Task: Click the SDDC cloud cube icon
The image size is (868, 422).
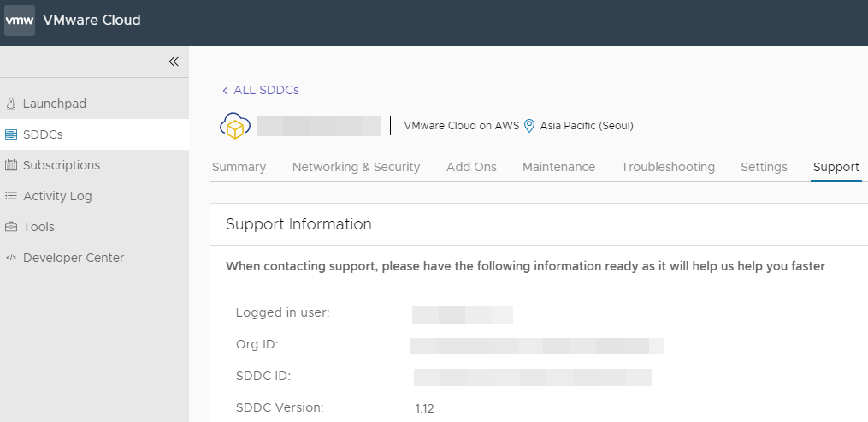Action: coord(234,126)
